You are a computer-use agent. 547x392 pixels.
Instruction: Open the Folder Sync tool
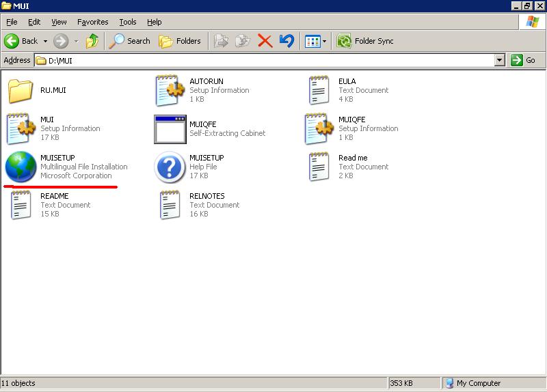pyautogui.click(x=365, y=41)
